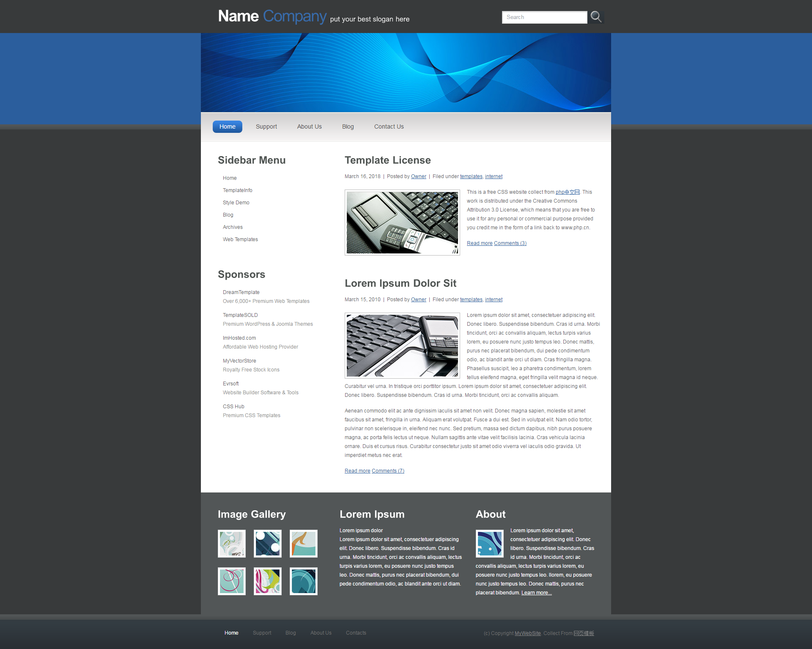Image resolution: width=812 pixels, height=649 pixels.
Task: Click Contacts in the footer menu
Action: (356, 633)
